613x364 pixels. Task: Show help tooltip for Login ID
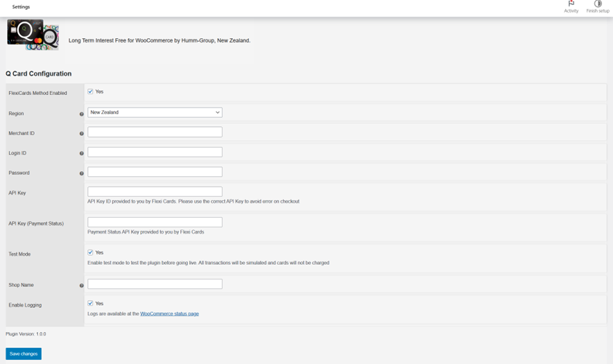tap(82, 153)
